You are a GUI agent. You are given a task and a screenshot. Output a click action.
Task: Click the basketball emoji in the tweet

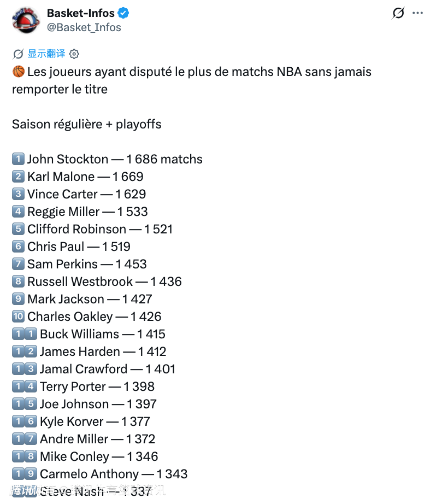pyautogui.click(x=19, y=72)
